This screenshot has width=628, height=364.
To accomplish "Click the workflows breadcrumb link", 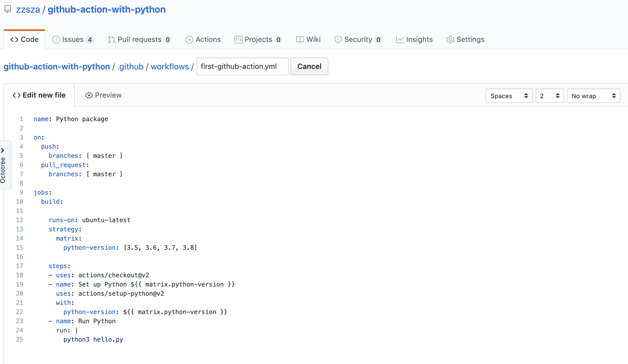I will point(170,67).
